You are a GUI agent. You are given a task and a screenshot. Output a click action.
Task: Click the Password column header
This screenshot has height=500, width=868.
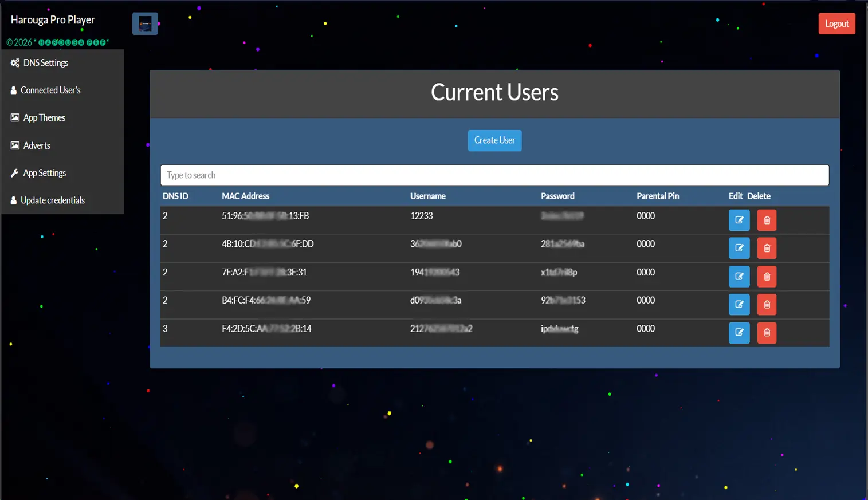[557, 196]
